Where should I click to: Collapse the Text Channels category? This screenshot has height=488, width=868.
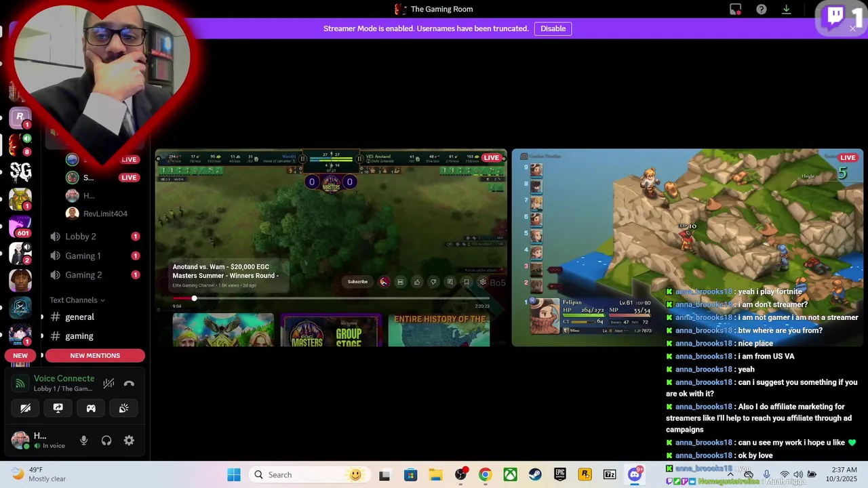coord(77,300)
